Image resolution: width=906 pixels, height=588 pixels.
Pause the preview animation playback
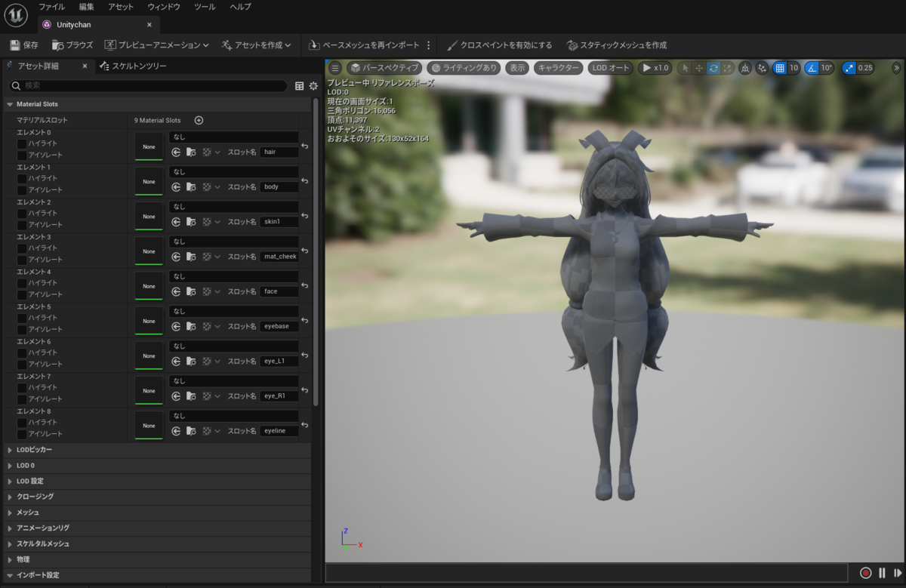(882, 573)
